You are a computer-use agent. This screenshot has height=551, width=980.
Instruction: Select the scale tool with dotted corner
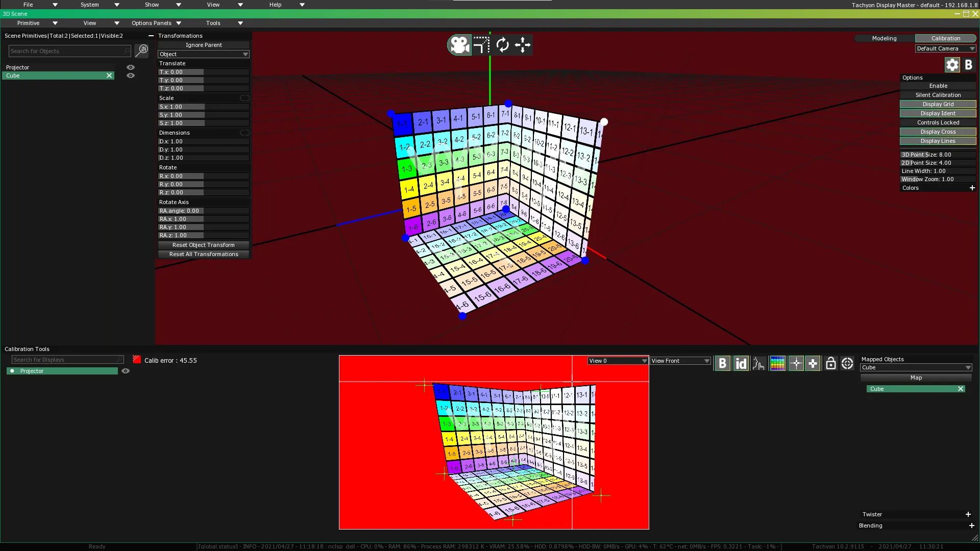pyautogui.click(x=481, y=45)
